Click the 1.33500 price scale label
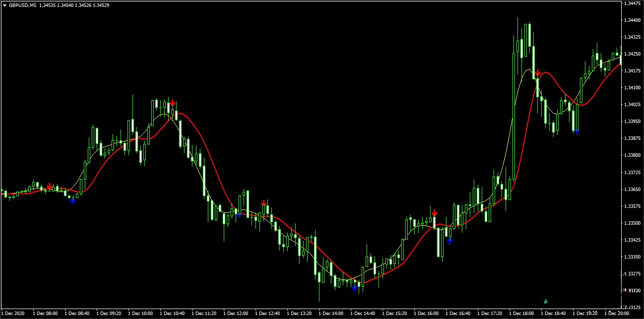644x319 pixels. pyautogui.click(x=633, y=223)
